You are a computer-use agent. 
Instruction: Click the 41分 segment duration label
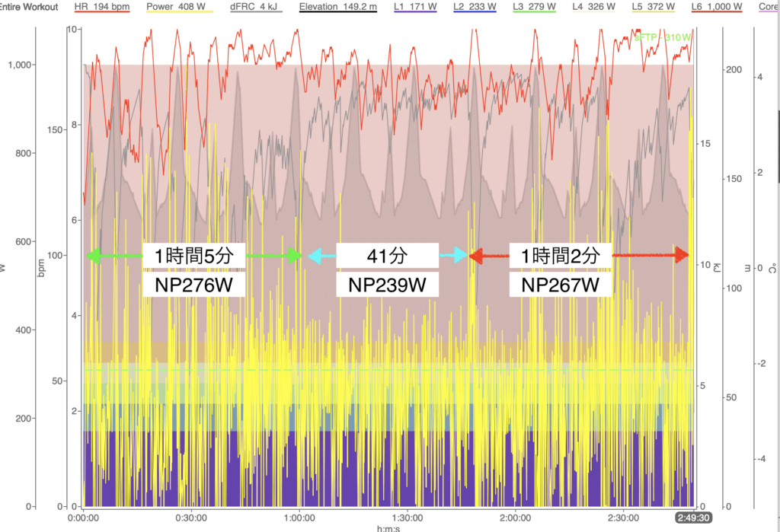pyautogui.click(x=387, y=256)
